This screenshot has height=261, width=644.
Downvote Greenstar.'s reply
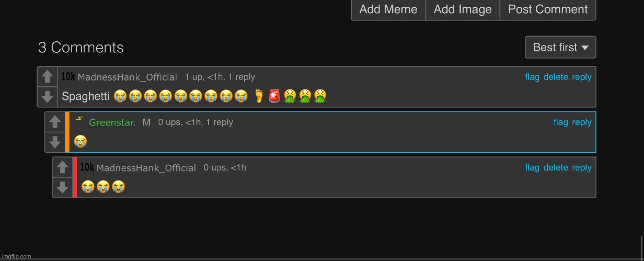tap(55, 142)
